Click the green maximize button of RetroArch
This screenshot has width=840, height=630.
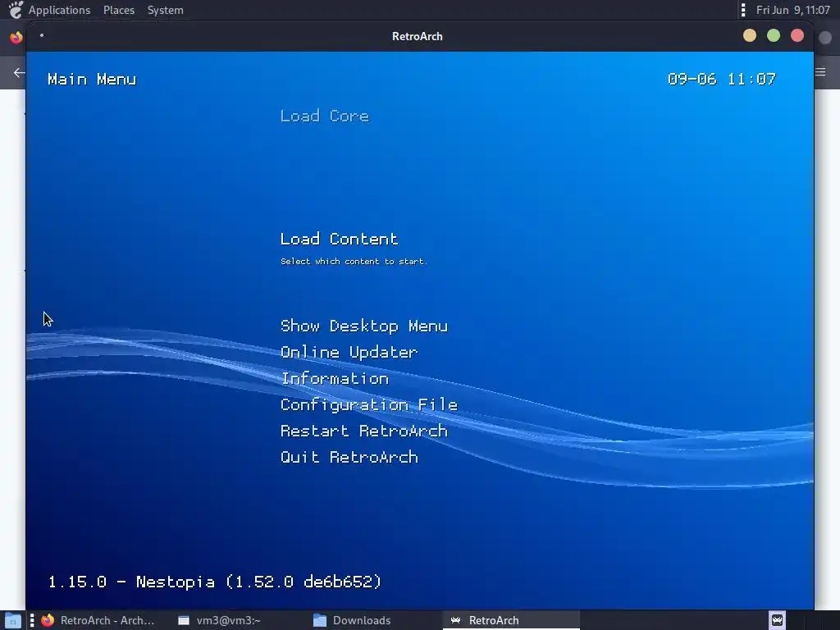(774, 36)
